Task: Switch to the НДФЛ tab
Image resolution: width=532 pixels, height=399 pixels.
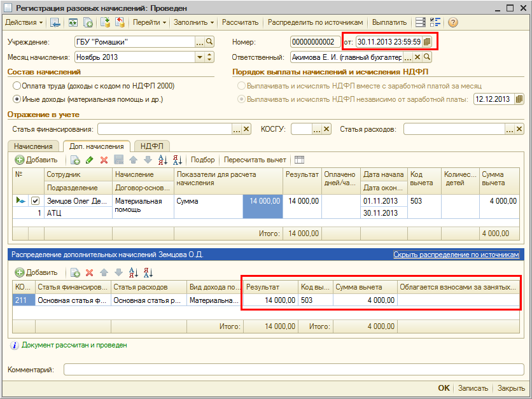Action: tap(151, 146)
